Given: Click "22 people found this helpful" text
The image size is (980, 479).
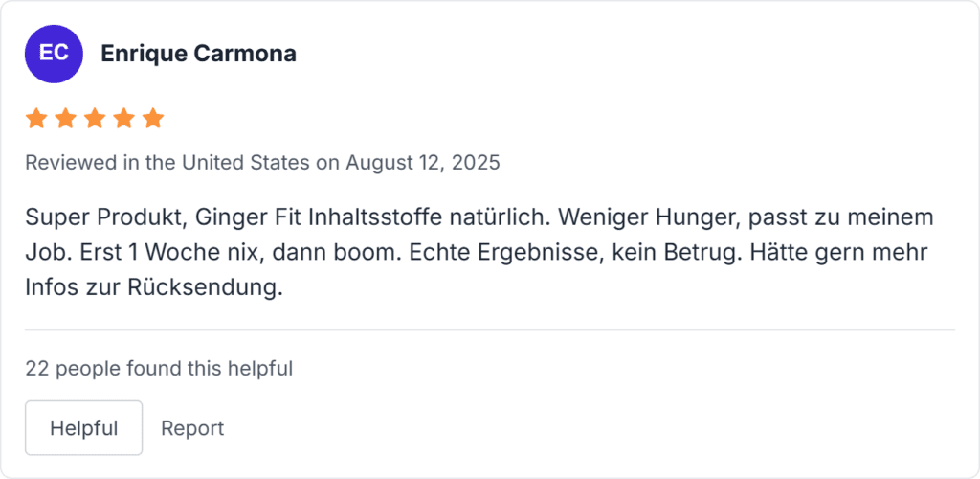Looking at the screenshot, I should (159, 368).
